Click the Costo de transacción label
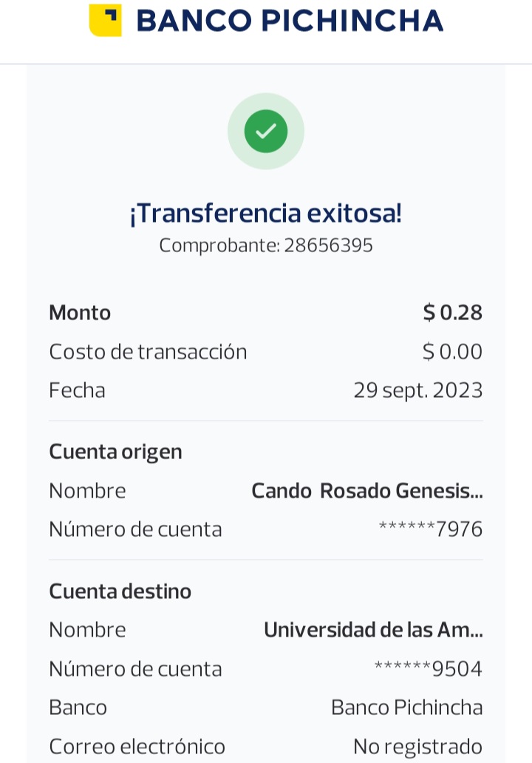Screen dimensions: 532x763 coord(148,352)
